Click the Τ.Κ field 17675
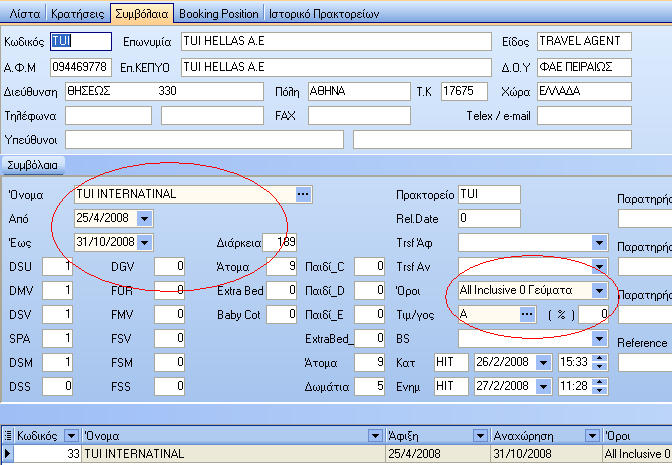The width and height of the screenshot is (672, 465). click(x=464, y=91)
